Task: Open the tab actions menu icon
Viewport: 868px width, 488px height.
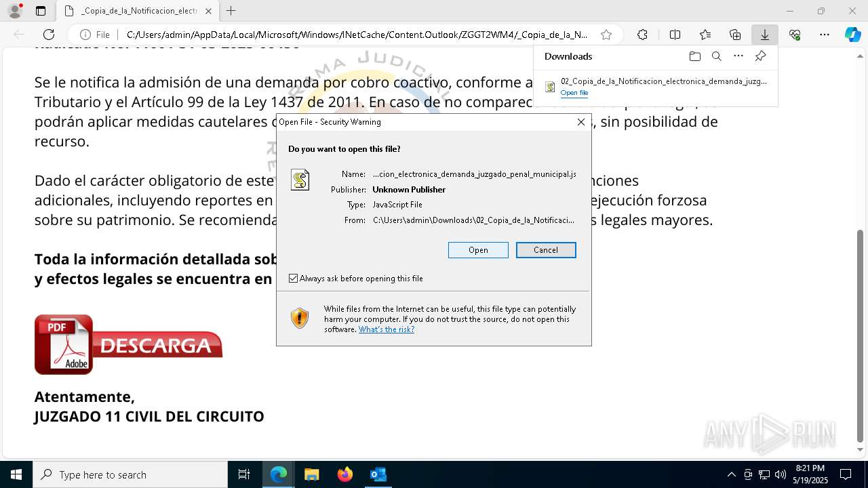Action: [41, 11]
